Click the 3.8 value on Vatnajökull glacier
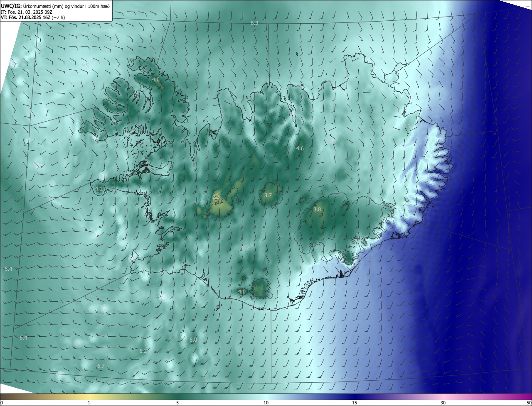532x406 pixels. click(317, 210)
